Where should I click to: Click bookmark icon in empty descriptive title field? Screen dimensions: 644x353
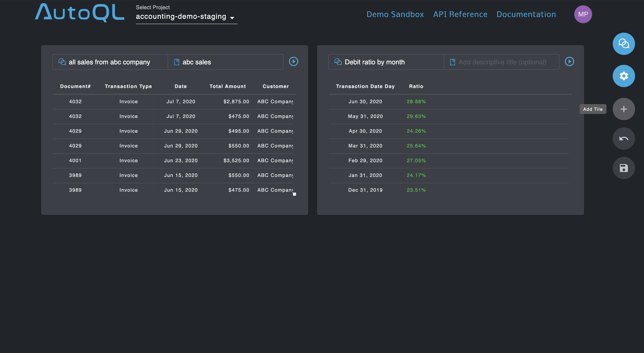(x=453, y=62)
